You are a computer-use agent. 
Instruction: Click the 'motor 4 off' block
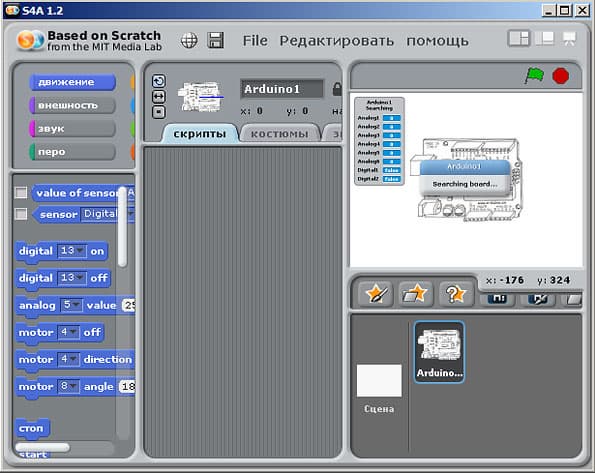pyautogui.click(x=60, y=333)
